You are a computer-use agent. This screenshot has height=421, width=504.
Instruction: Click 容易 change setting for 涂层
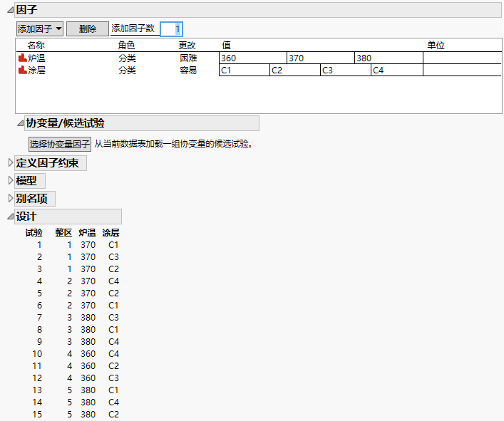[x=188, y=70]
